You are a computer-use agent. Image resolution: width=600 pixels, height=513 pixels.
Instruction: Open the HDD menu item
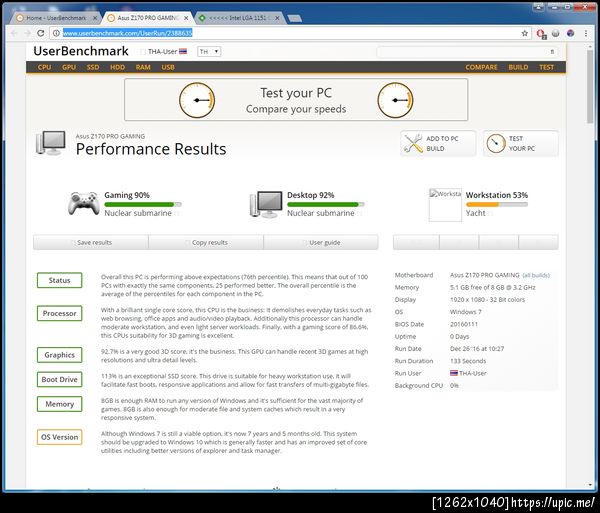coord(117,67)
